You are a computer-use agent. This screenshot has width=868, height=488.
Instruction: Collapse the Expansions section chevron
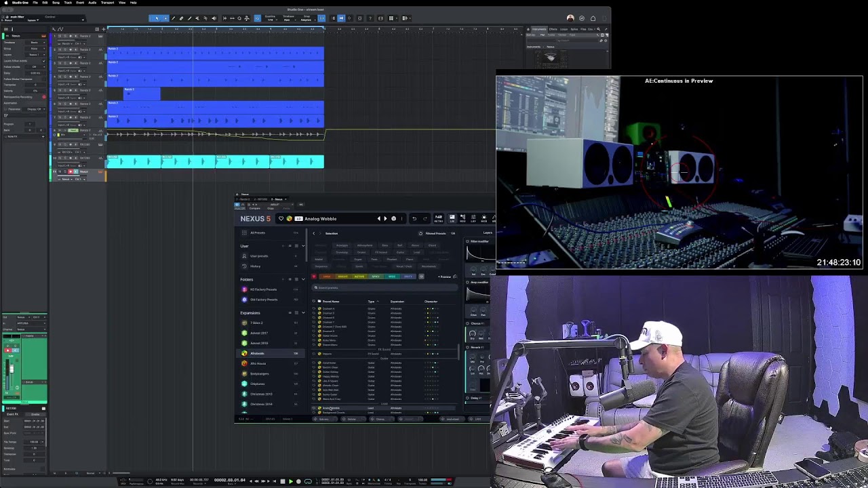[303, 312]
